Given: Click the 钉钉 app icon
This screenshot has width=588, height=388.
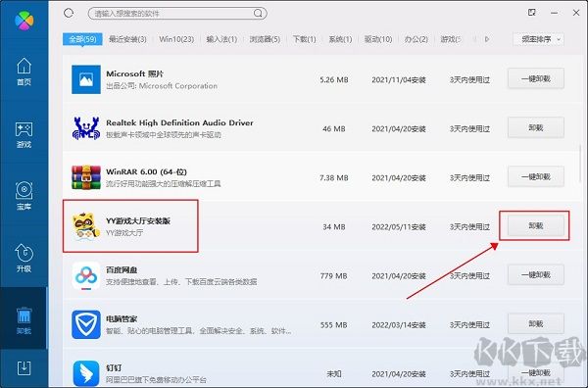Looking at the screenshot, I should (x=86, y=373).
